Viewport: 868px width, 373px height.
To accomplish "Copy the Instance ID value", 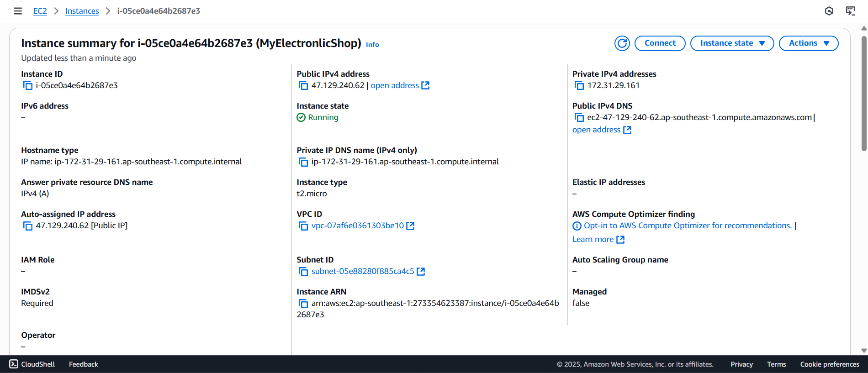I will point(28,85).
